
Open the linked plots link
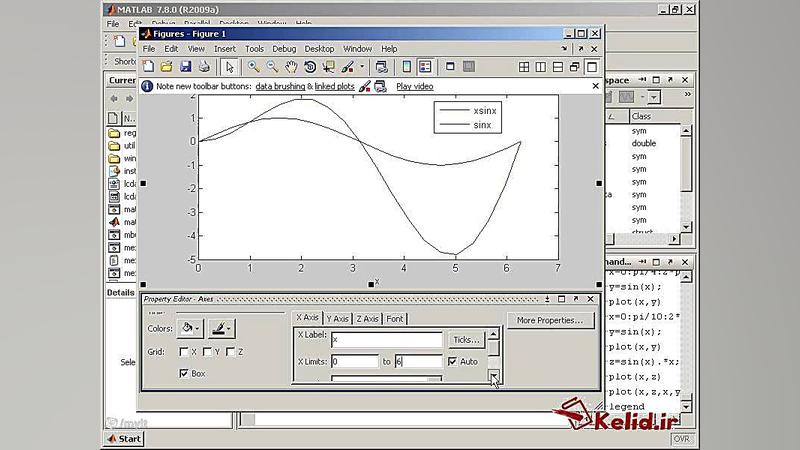(334, 87)
